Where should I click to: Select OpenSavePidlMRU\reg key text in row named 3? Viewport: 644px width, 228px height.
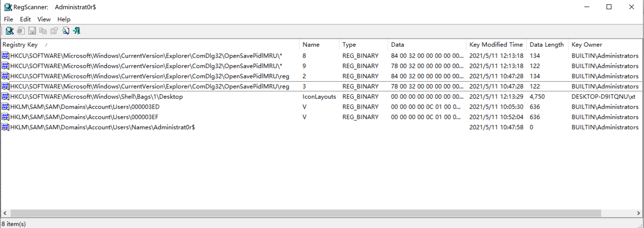point(150,86)
